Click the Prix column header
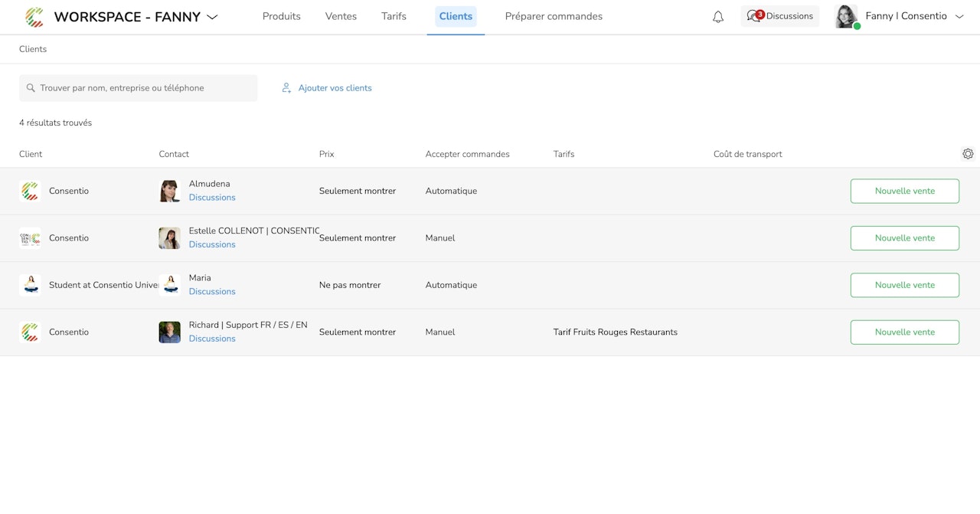This screenshot has width=980, height=514. pyautogui.click(x=327, y=154)
